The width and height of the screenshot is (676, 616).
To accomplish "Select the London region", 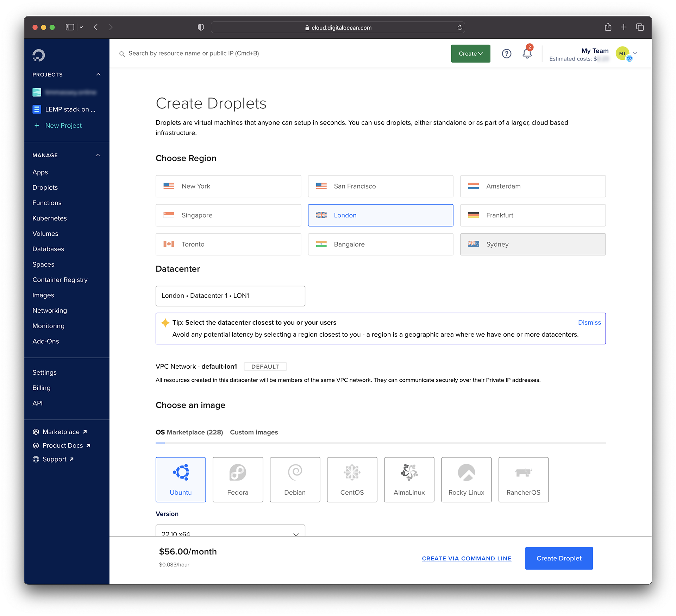I will click(x=381, y=215).
